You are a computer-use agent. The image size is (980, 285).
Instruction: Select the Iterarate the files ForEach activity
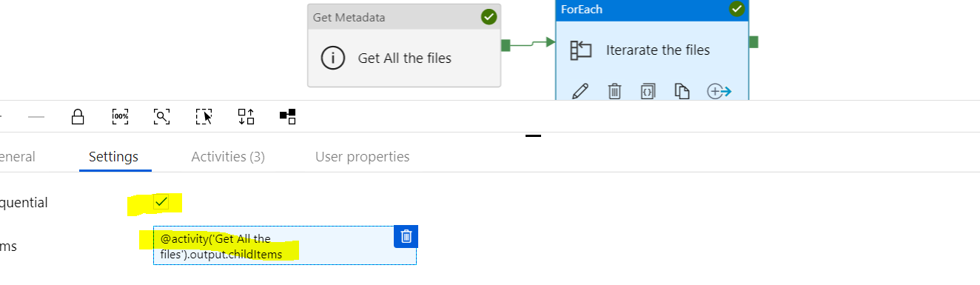[x=652, y=50]
